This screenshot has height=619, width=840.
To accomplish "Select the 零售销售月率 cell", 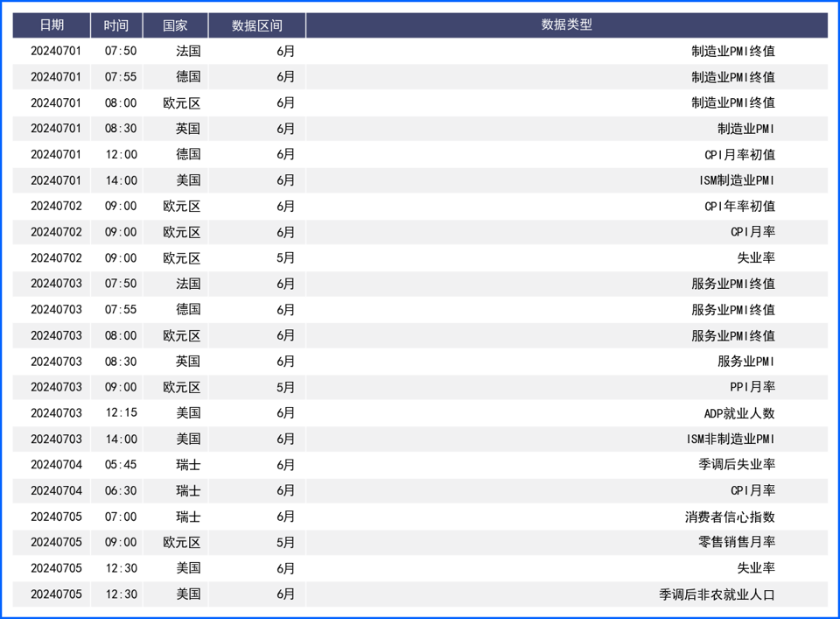I will tap(737, 542).
